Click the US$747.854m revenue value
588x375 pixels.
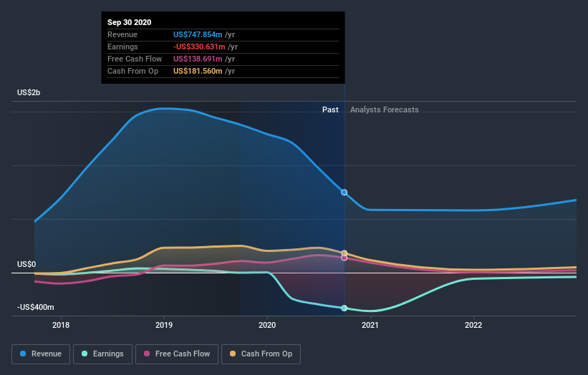tap(198, 34)
